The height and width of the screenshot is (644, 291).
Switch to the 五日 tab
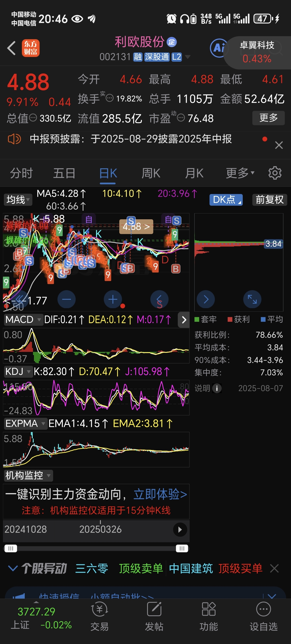click(65, 173)
